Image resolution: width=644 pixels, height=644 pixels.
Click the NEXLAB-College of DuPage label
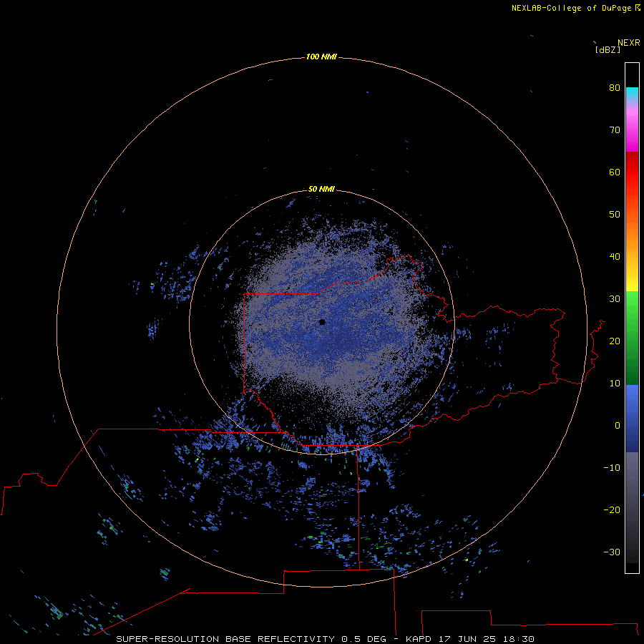(x=571, y=8)
